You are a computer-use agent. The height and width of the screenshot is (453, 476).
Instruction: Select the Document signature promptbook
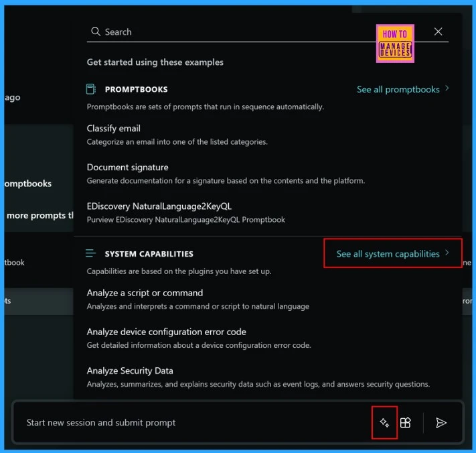pyautogui.click(x=127, y=167)
